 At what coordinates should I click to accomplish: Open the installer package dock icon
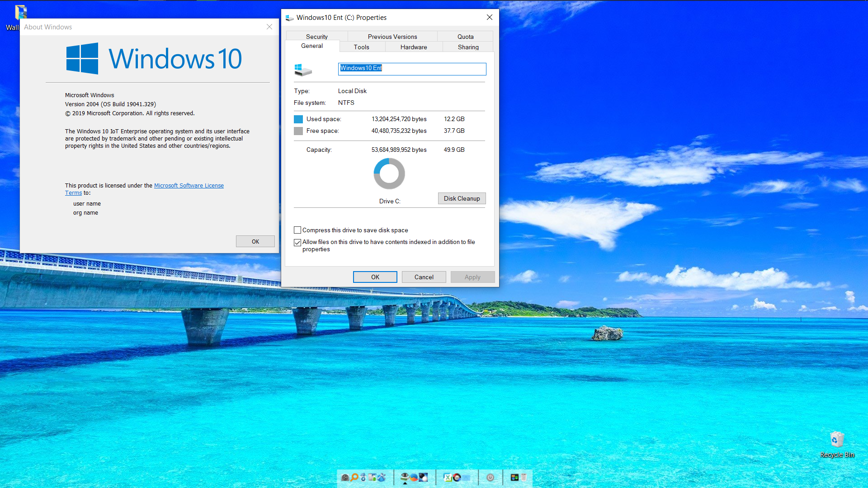(x=373, y=477)
